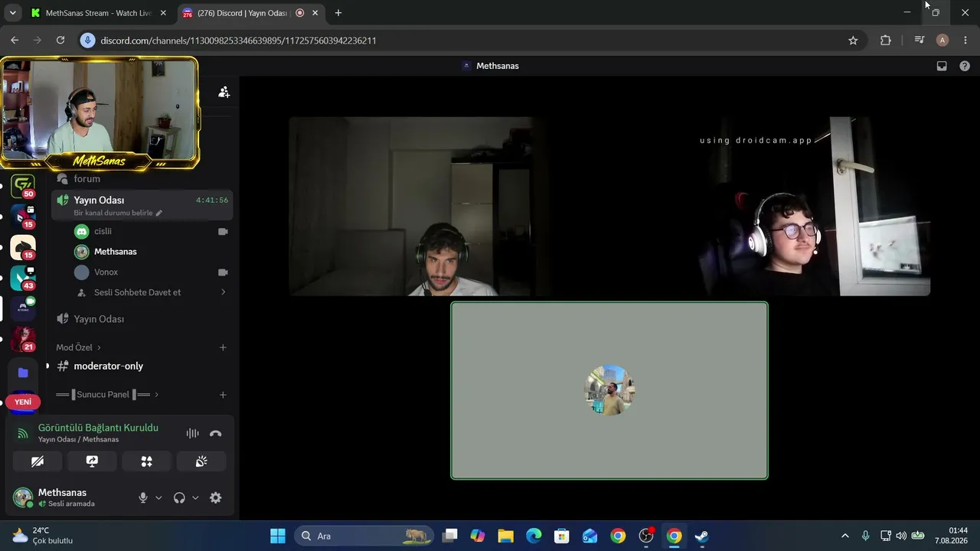
Task: Reload the Discord page
Action: coord(60,41)
